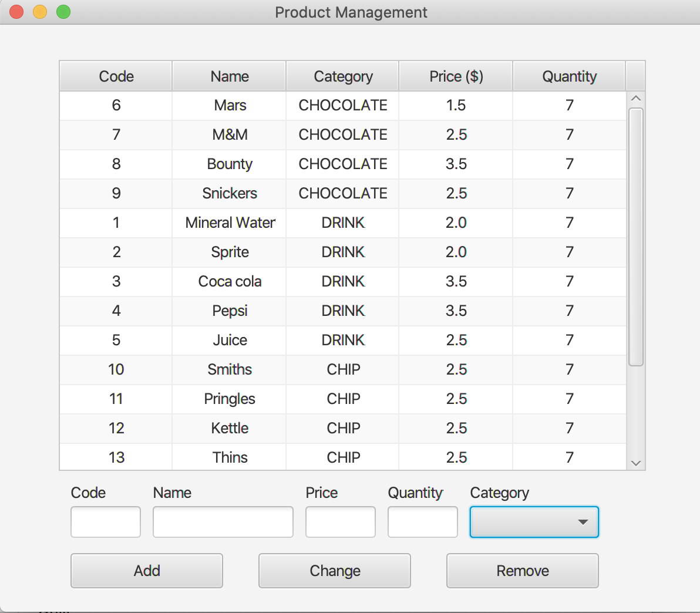
Task: Sort by the Quantity column header
Action: pyautogui.click(x=569, y=76)
